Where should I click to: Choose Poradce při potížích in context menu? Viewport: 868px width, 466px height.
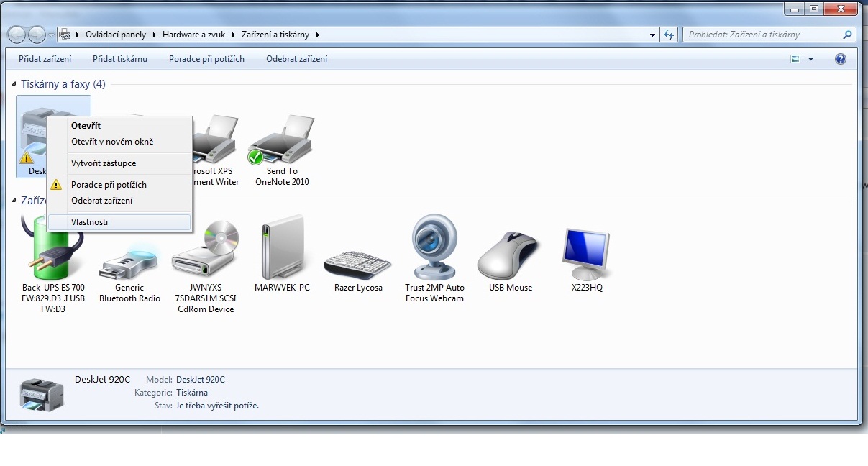click(x=120, y=185)
